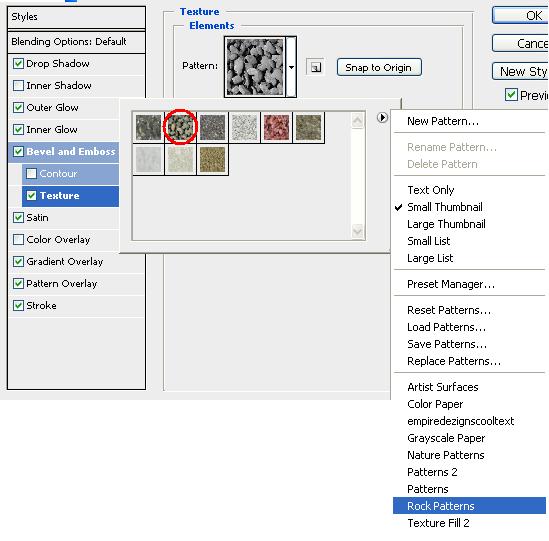Load the Texture Fill 2 pattern set

click(x=438, y=523)
